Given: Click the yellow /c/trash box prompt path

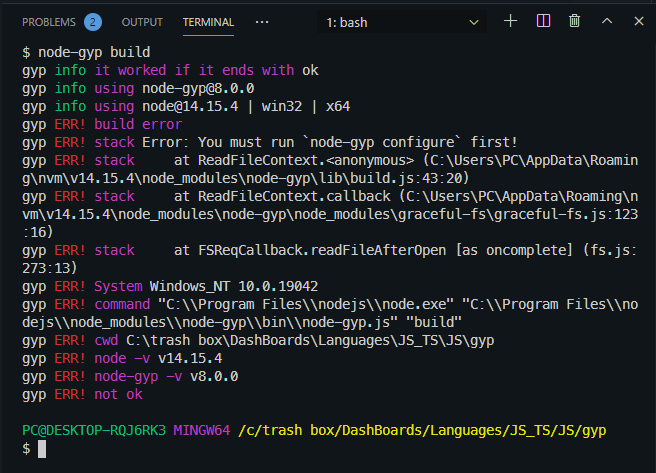Looking at the screenshot, I should click(x=422, y=430).
